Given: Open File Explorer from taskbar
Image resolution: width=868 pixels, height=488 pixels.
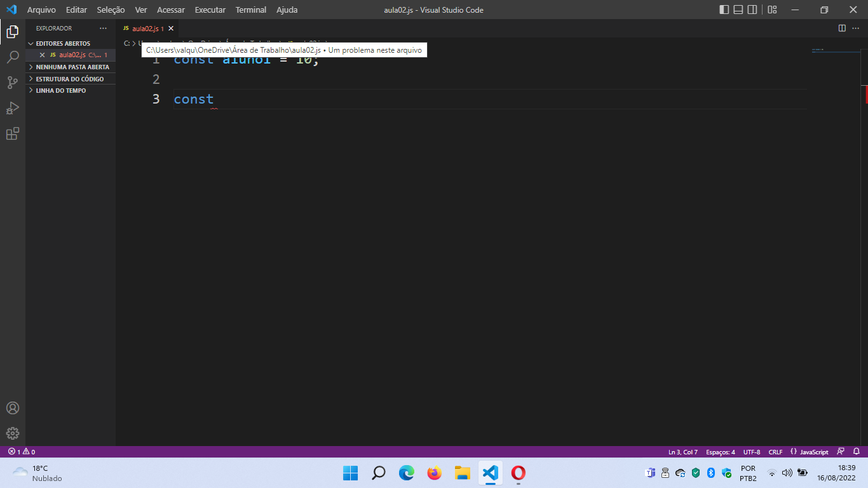Looking at the screenshot, I should pyautogui.click(x=462, y=473).
